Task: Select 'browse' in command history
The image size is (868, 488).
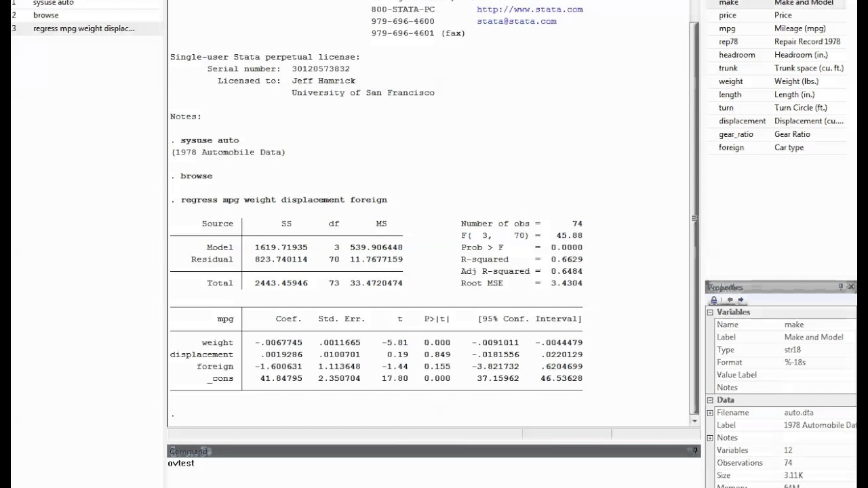Action: pyautogui.click(x=46, y=15)
